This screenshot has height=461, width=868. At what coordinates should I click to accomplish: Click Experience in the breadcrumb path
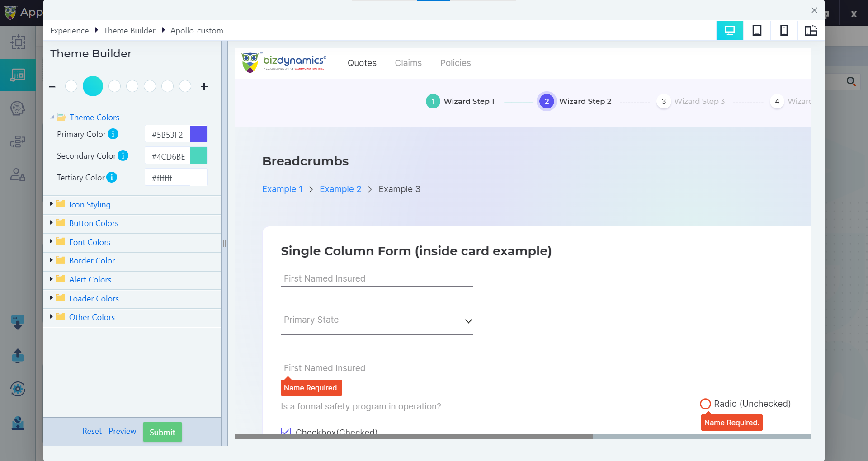(69, 30)
